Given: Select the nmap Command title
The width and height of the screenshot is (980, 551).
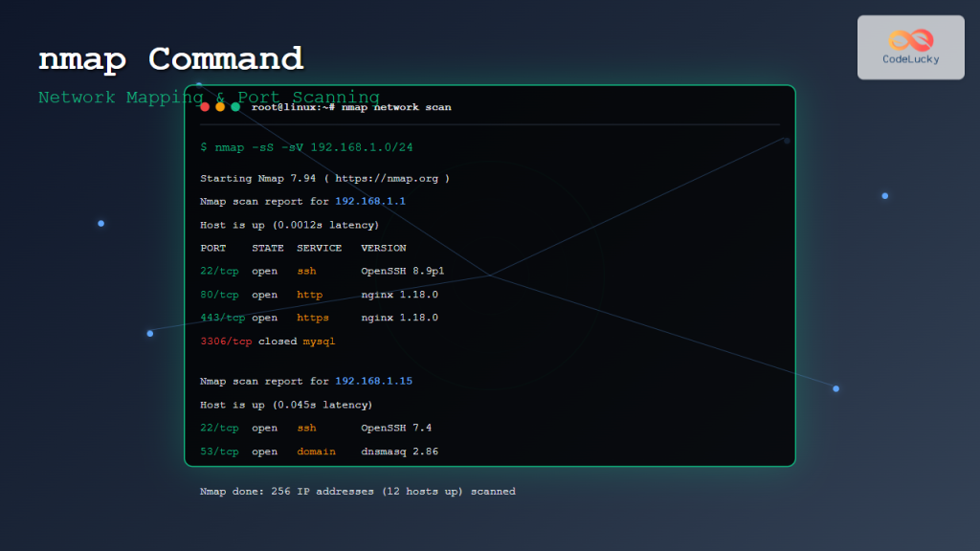Looking at the screenshot, I should [169, 59].
